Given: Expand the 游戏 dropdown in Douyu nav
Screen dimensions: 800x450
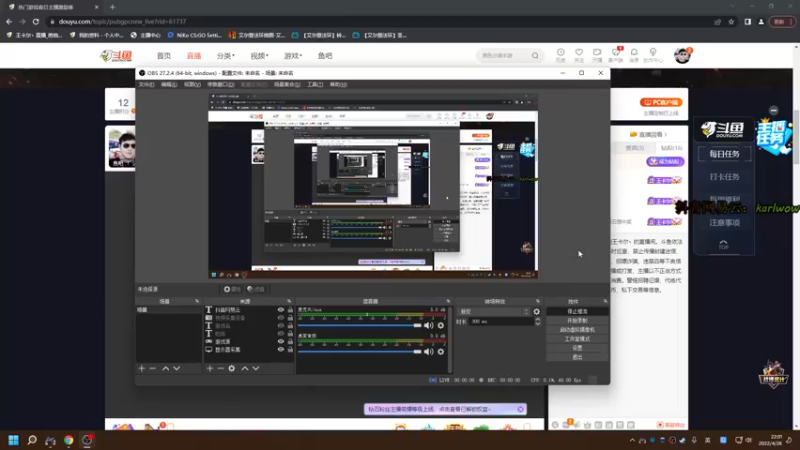Looking at the screenshot, I should (293, 56).
